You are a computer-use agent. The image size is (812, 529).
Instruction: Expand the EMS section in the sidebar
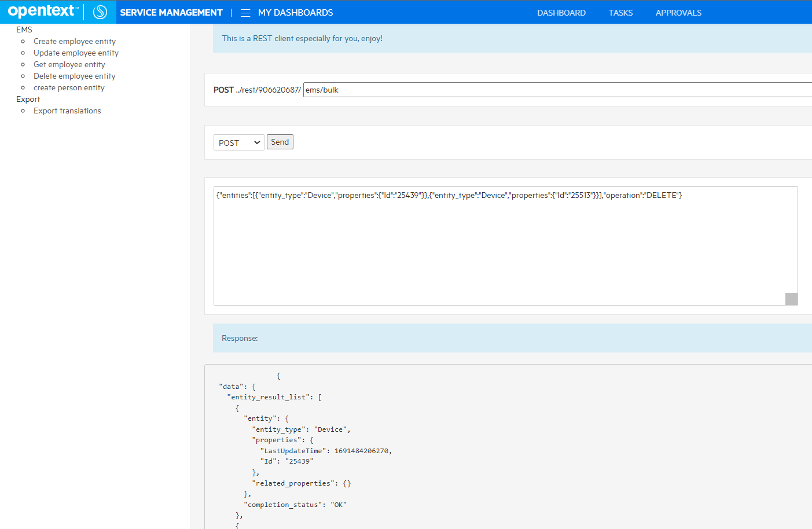coord(24,29)
